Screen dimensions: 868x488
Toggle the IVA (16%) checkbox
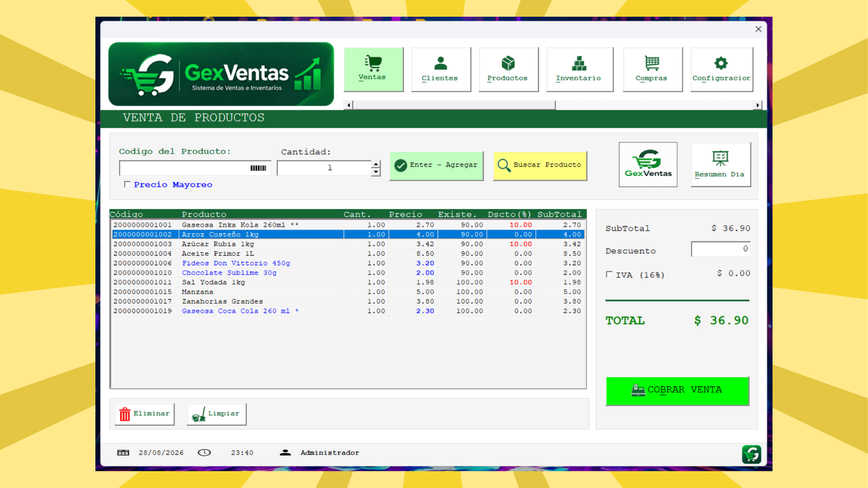609,275
